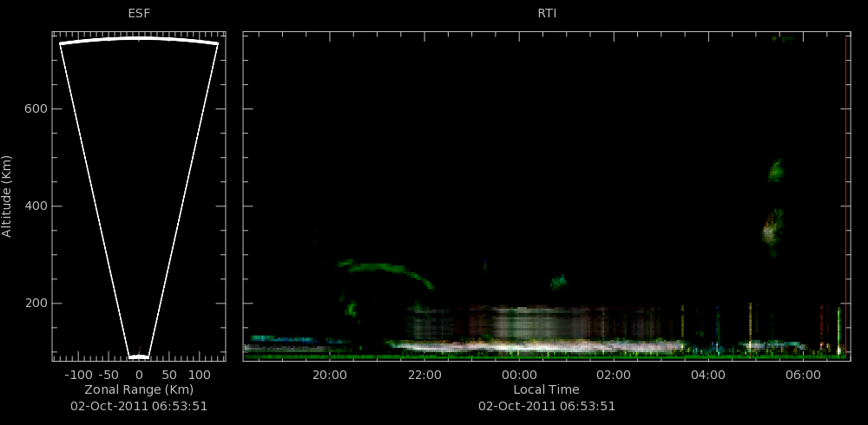Click the 0 zonal range tick label
The image size is (868, 425).
click(139, 376)
